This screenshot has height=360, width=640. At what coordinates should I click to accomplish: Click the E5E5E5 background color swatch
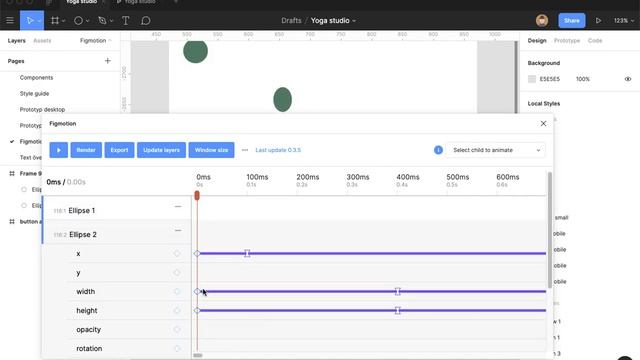pos(532,79)
